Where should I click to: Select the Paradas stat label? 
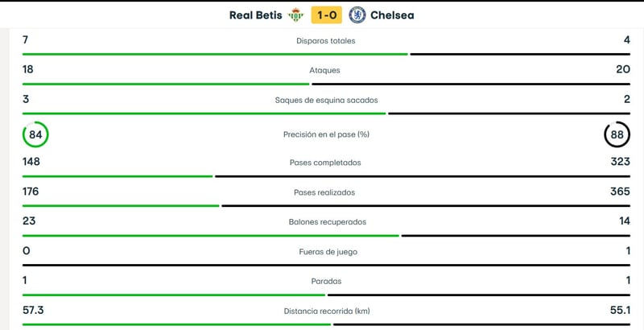click(325, 282)
